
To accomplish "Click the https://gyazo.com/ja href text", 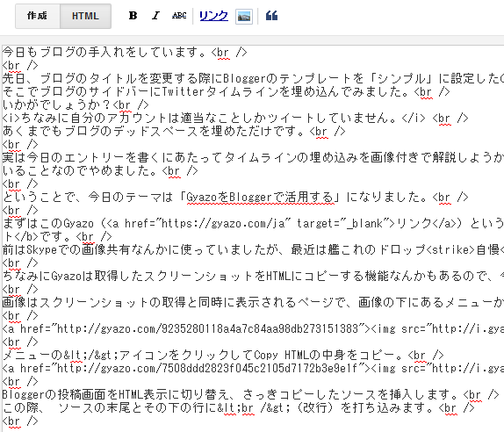I will pos(223,223).
